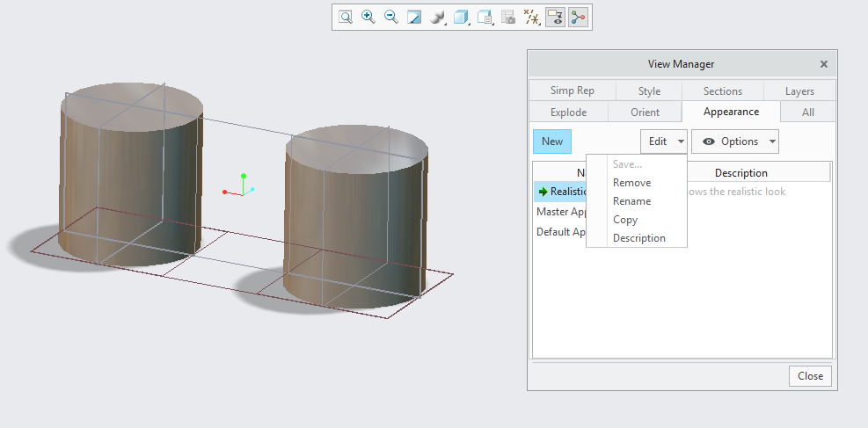The image size is (868, 428).
Task: Toggle the annotation display eye icon
Action: point(555,17)
